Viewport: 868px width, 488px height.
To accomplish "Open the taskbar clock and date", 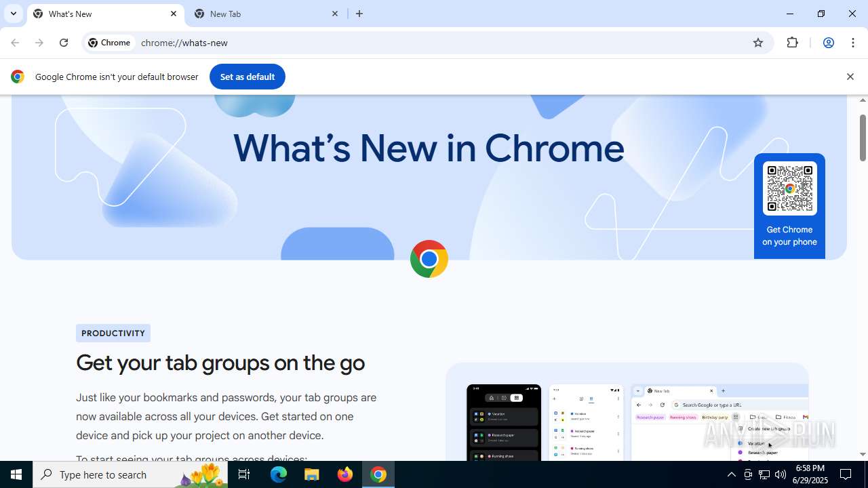I will point(810,474).
